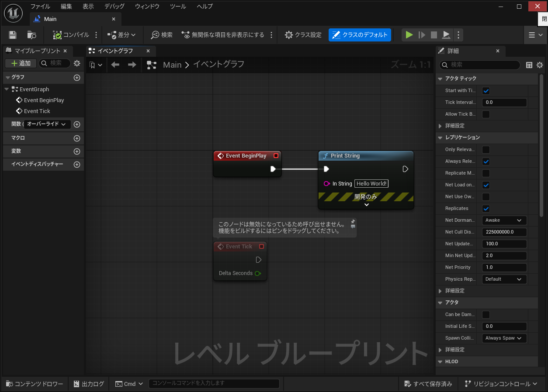Image resolution: width=548 pixels, height=392 pixels.
Task: Add a new variable with plus icon
Action: click(x=77, y=151)
